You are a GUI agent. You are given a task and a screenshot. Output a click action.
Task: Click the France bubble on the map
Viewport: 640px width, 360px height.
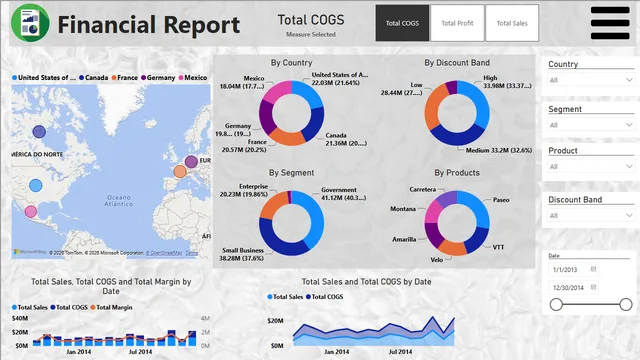click(x=180, y=171)
